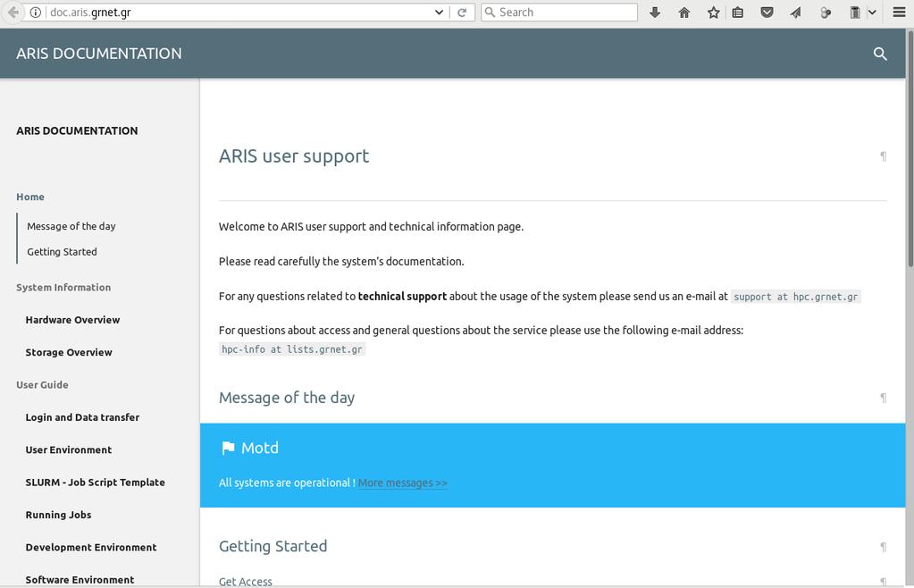Click the ARIS user support heading

click(x=294, y=156)
